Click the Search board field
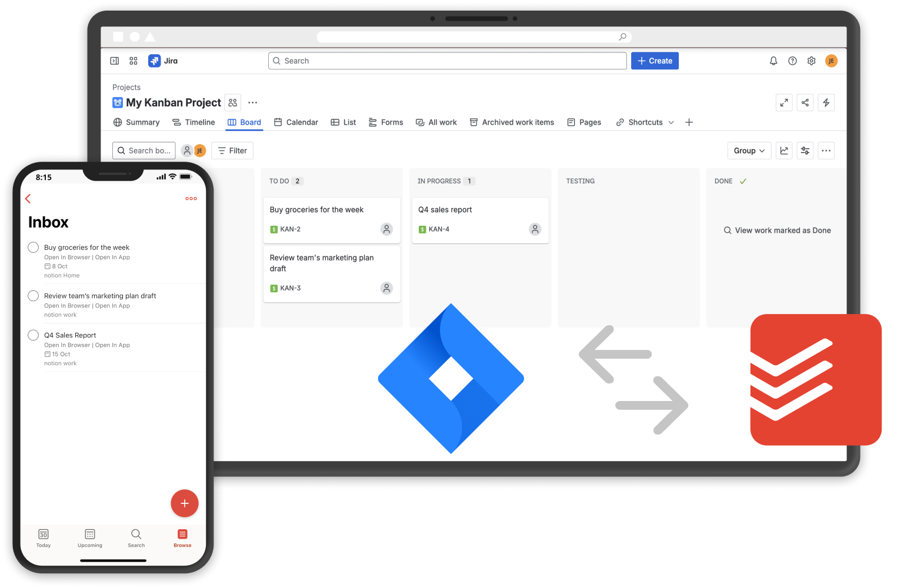Viewport: 904px width, 588px height. pos(144,151)
